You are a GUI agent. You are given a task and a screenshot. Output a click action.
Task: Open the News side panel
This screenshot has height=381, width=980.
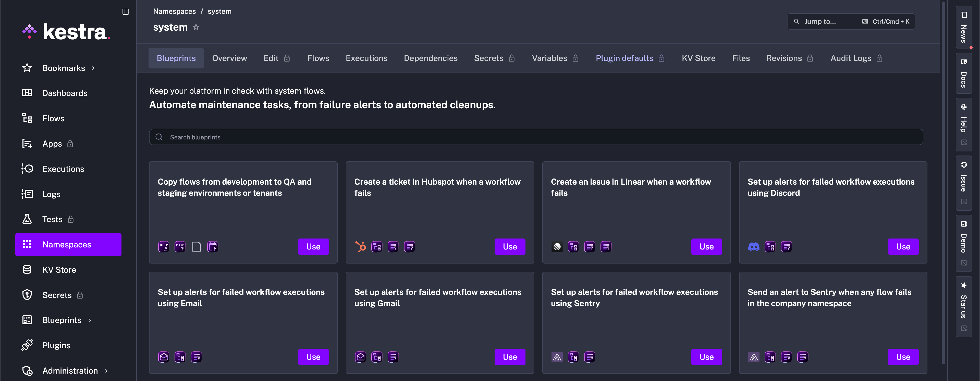963,27
